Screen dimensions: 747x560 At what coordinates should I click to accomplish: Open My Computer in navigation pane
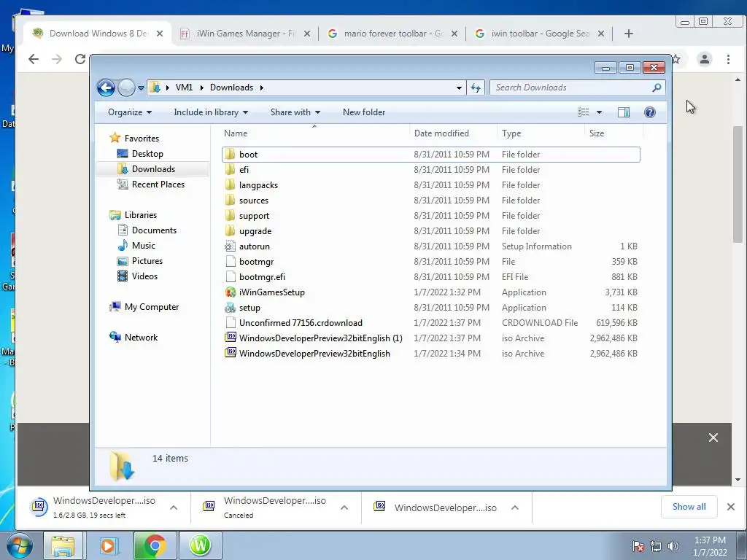[152, 307]
